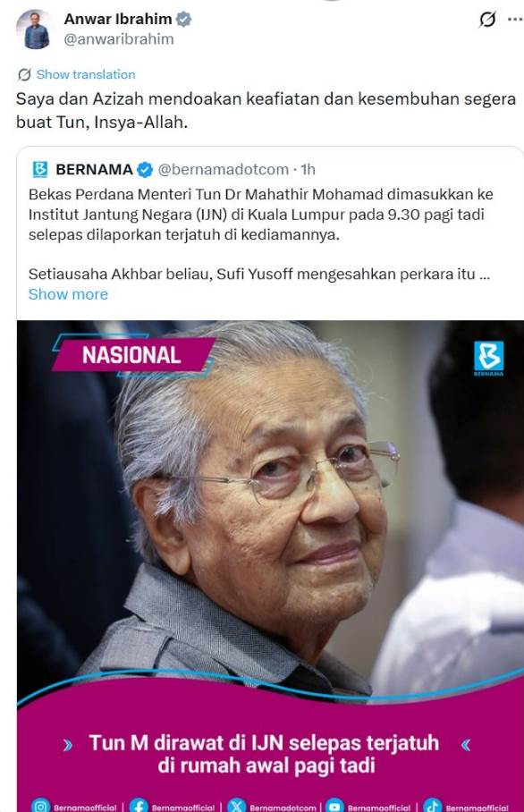This screenshot has width=524, height=812.
Task: Show translation of the post
Action: pos(86,74)
